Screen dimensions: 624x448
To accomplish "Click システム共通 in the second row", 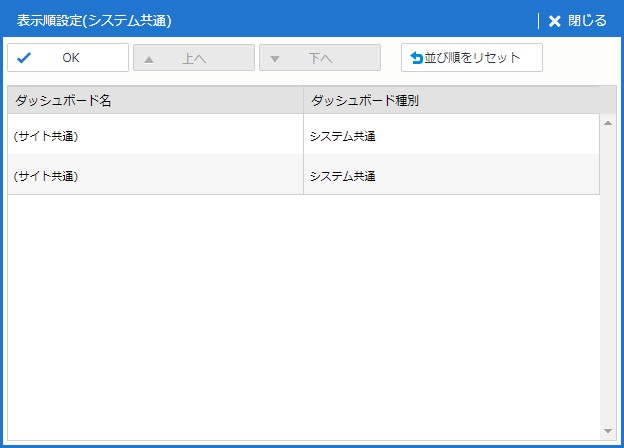I will click(342, 176).
